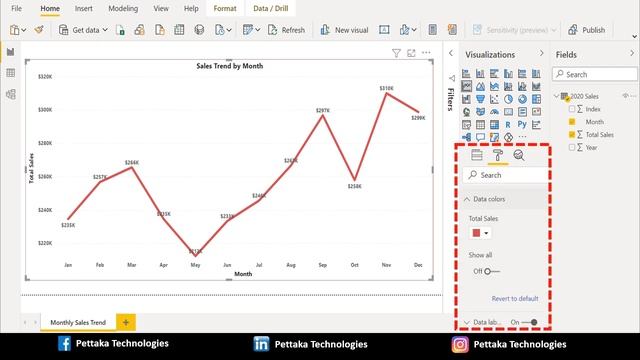Viewport: 640px width, 360px height.
Task: Switch to Model view in left sidebar
Action: tap(11, 94)
